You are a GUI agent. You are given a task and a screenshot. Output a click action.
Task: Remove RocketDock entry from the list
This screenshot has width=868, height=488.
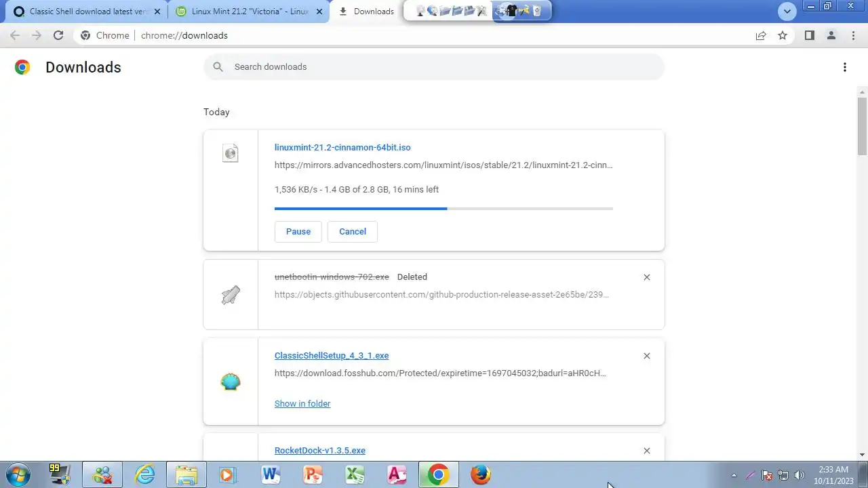tap(647, 451)
